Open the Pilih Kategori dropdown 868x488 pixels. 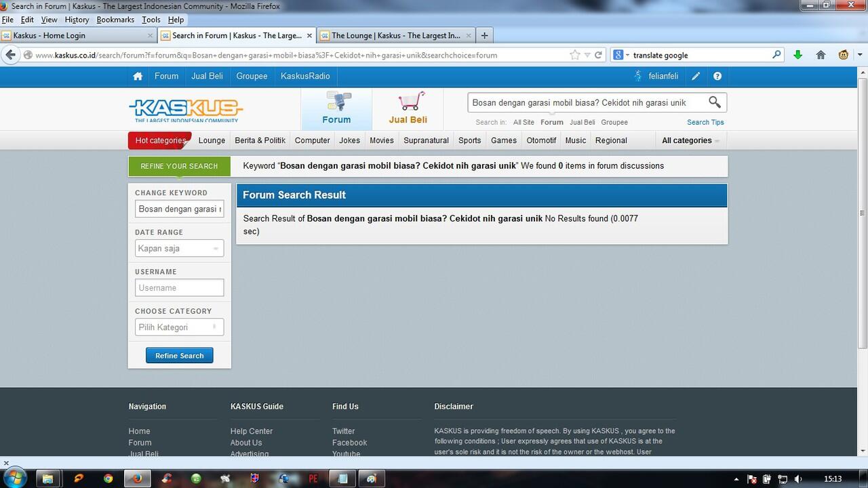click(179, 327)
